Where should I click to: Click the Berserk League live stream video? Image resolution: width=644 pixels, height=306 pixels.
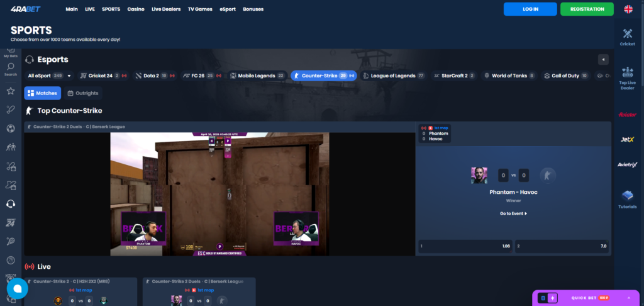[219, 194]
